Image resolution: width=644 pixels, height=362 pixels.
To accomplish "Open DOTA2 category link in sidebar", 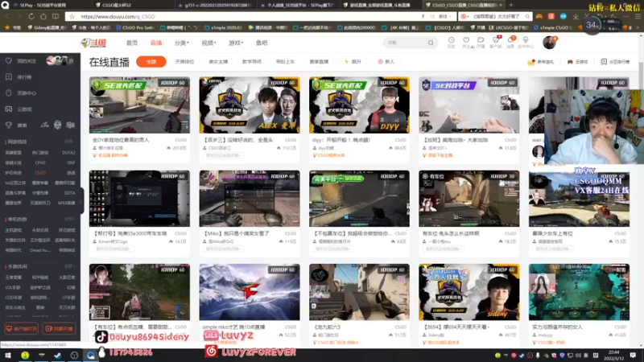I will 68,153.
